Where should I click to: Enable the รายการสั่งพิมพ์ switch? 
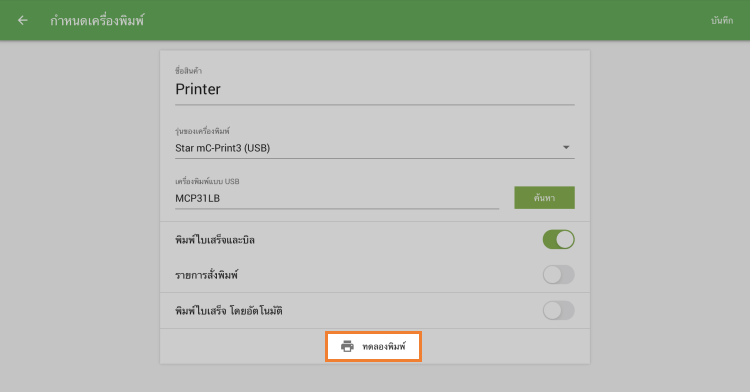(558, 275)
